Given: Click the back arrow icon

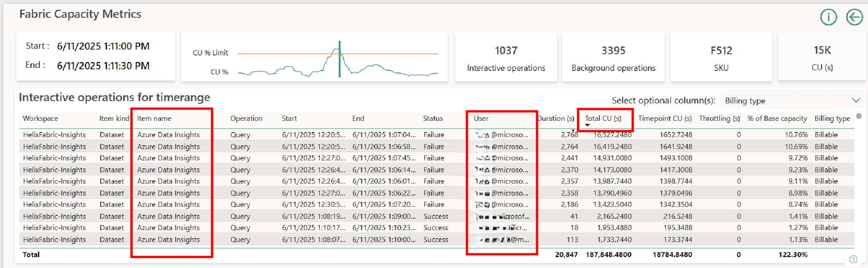Looking at the screenshot, I should (854, 17).
